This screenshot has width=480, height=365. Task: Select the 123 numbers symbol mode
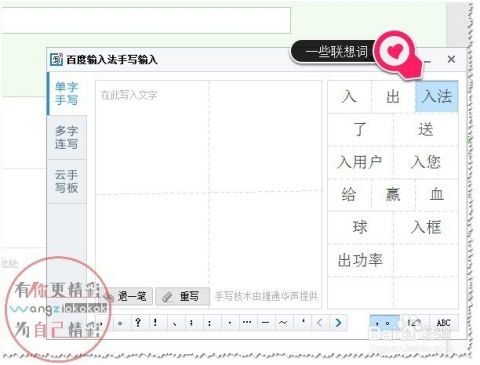tap(414, 323)
